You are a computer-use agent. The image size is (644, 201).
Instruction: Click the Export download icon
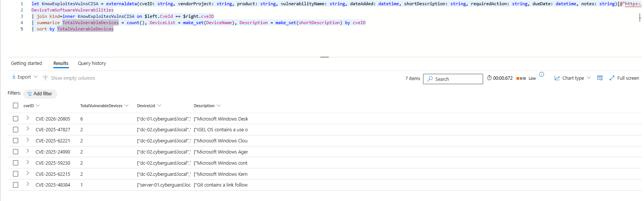(x=14, y=77)
